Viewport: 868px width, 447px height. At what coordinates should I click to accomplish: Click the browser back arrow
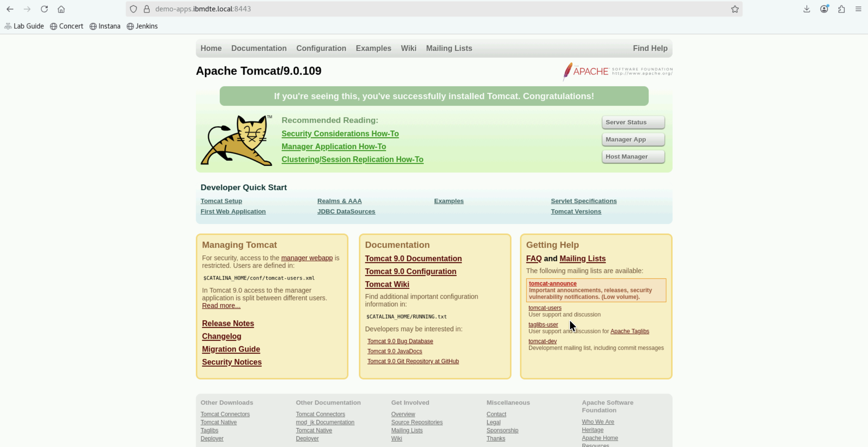tap(10, 9)
